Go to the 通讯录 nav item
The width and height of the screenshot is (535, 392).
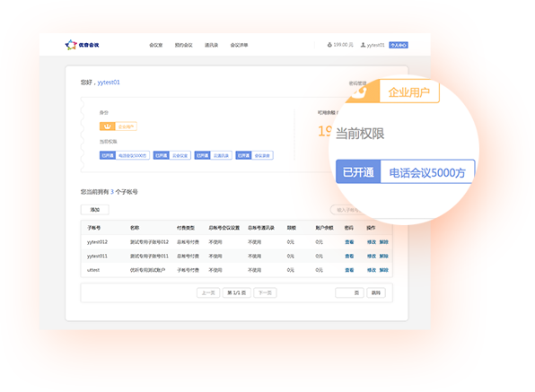pos(211,45)
